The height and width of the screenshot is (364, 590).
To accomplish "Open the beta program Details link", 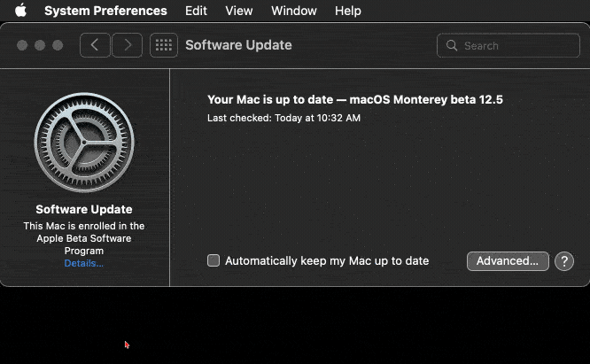I will coord(83,263).
